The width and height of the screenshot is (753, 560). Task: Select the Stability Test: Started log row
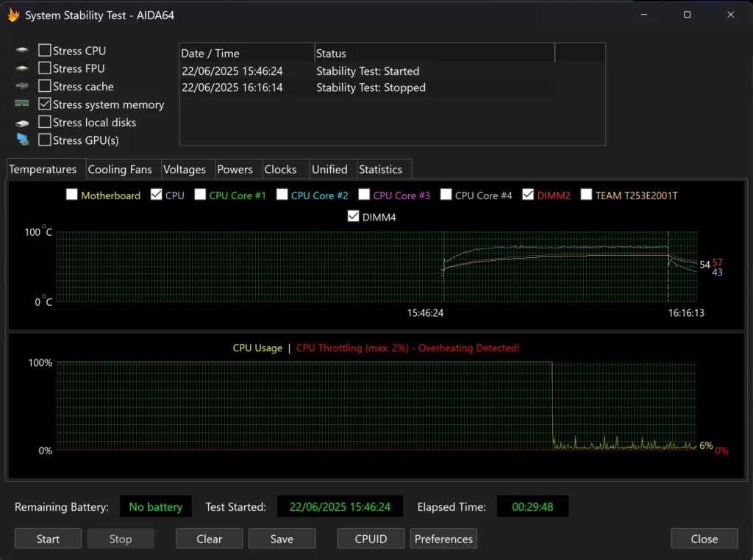368,71
